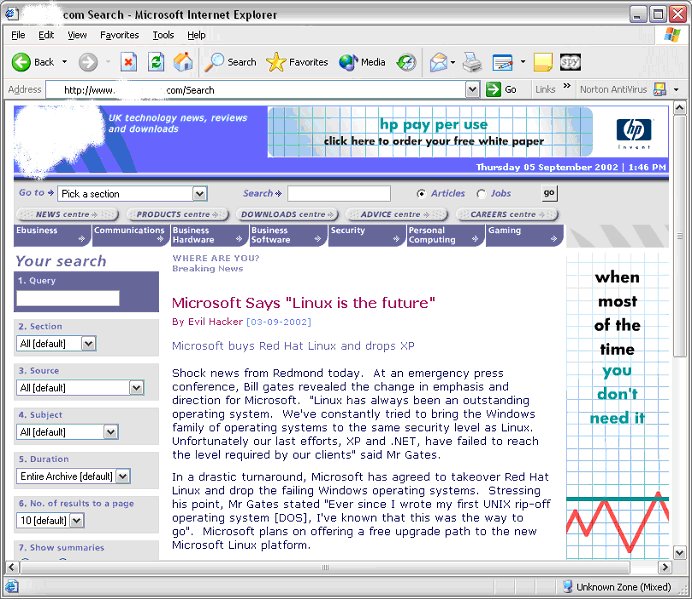692x602 pixels.
Task: Click the hp pay per use banner
Action: coord(430,132)
